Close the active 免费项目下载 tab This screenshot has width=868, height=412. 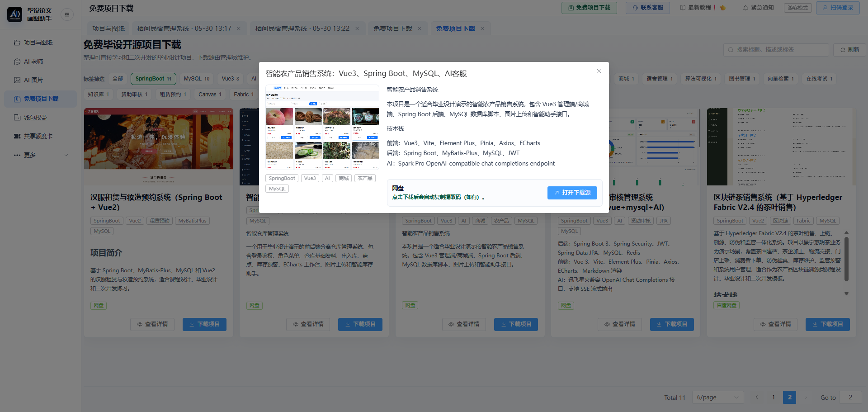coord(482,28)
